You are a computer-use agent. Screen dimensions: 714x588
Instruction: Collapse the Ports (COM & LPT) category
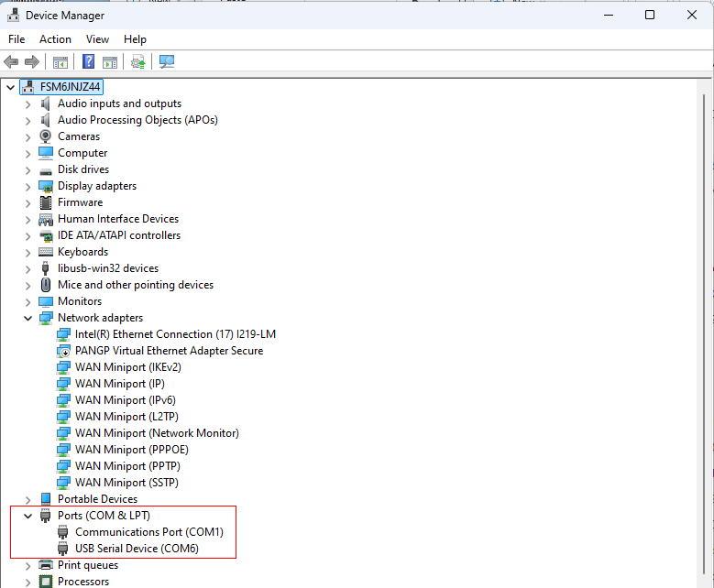click(x=27, y=516)
